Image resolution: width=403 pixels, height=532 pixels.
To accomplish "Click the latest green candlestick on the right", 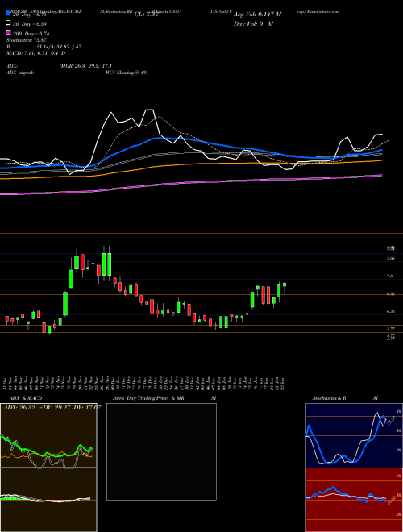I will point(285,285).
